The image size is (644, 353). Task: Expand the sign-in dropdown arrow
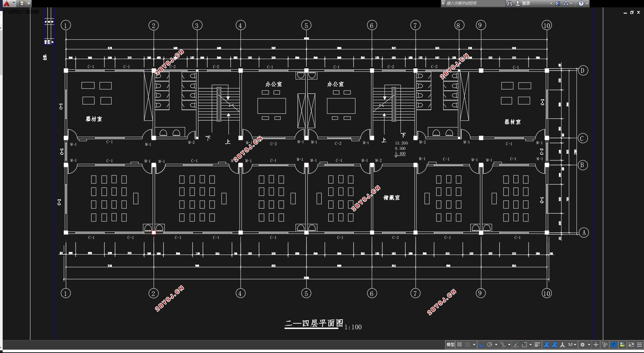[x=551, y=3]
